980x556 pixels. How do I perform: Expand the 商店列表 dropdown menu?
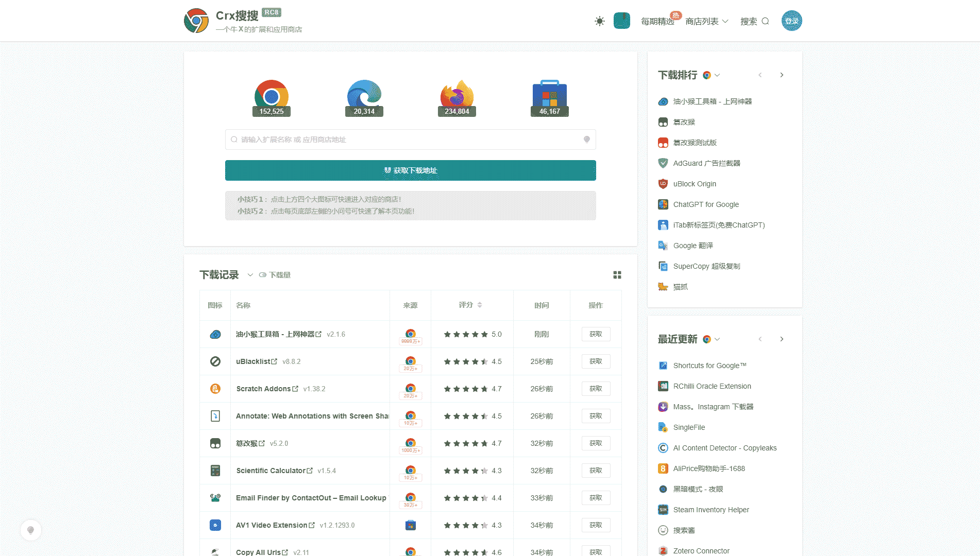(707, 21)
